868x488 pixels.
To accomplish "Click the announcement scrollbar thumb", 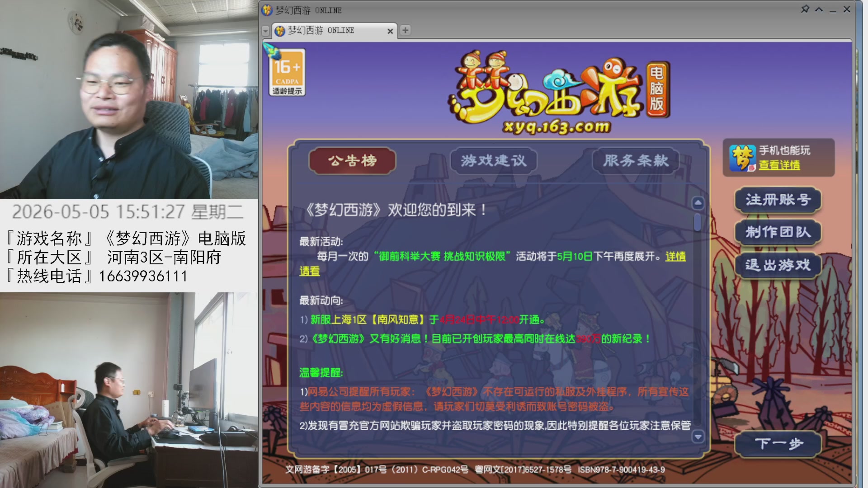I will [698, 222].
